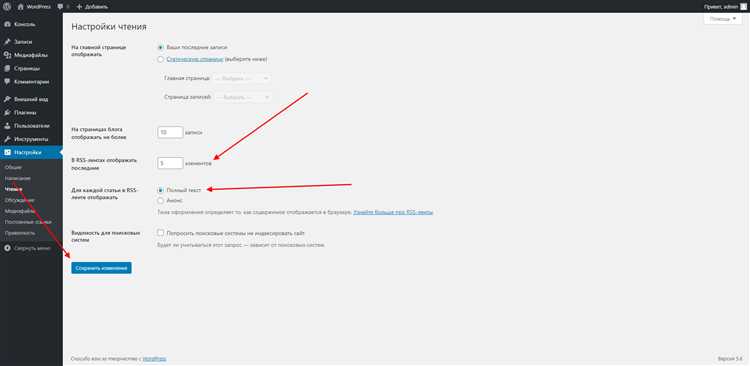
Task: Click the WordPress logo icon
Action: click(7, 7)
